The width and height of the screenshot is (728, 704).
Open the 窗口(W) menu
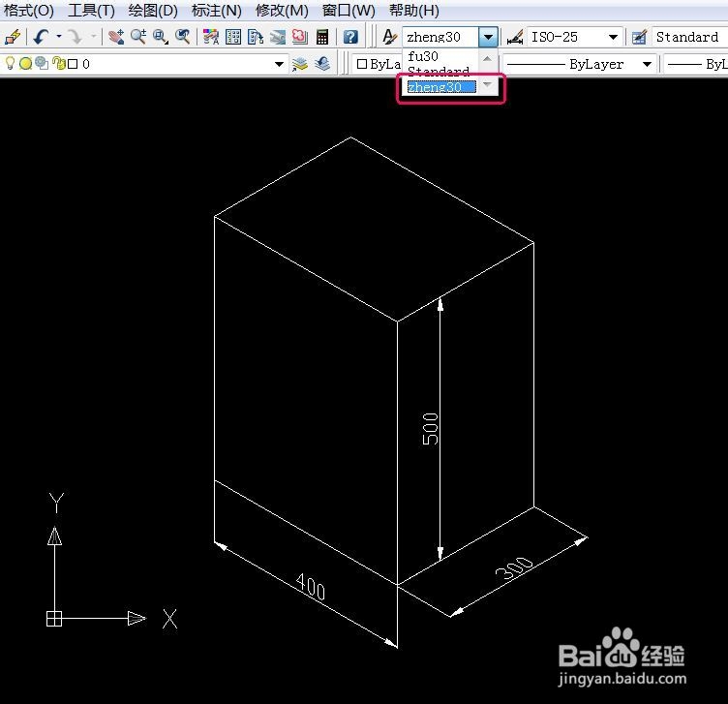coord(349,11)
